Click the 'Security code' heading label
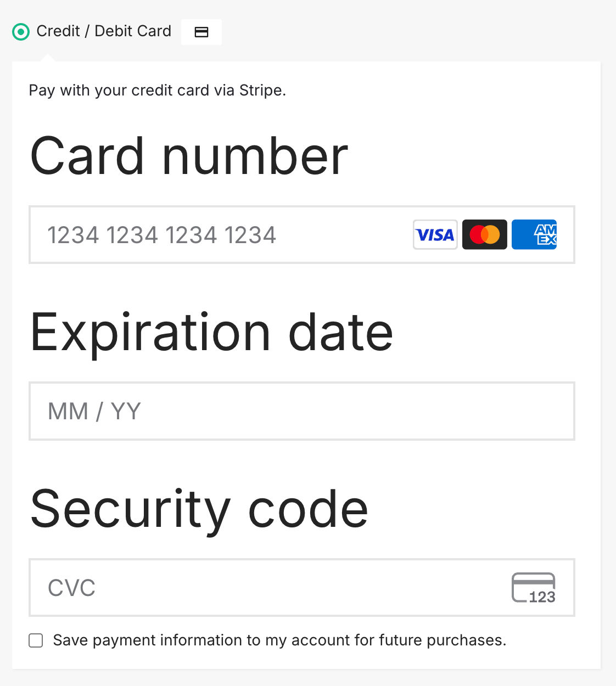The width and height of the screenshot is (616, 686). point(199,509)
